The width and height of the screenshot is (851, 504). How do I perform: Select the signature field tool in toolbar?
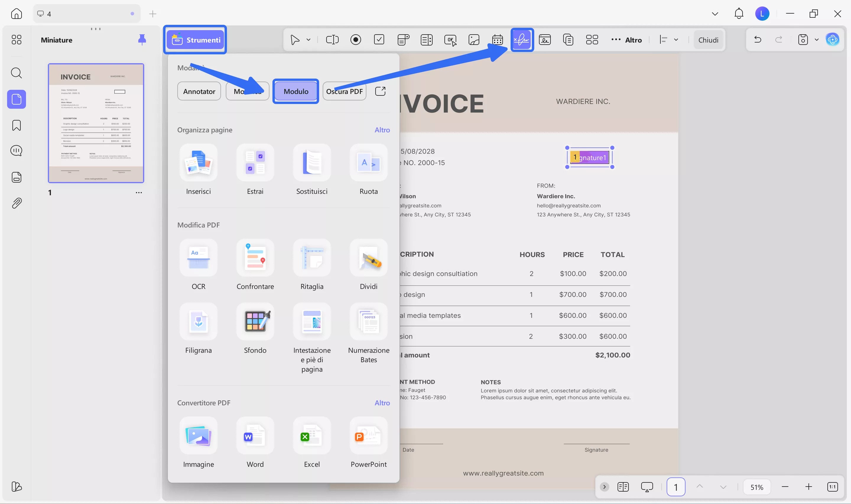point(522,40)
